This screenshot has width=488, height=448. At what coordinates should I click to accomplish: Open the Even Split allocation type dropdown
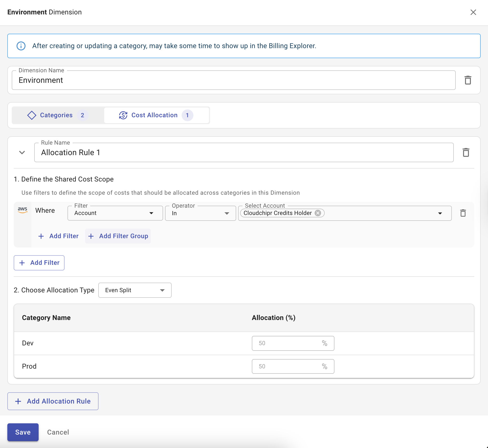coord(135,290)
